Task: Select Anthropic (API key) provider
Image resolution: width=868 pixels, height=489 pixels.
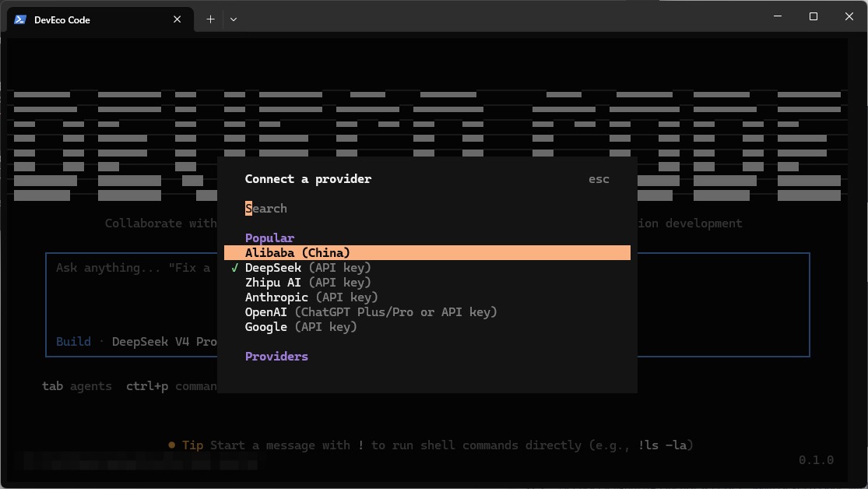Action: 427,297
